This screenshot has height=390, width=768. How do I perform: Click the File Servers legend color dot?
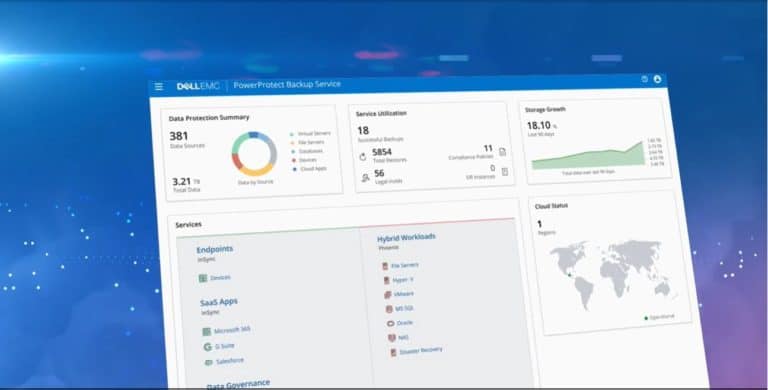pyautogui.click(x=292, y=143)
